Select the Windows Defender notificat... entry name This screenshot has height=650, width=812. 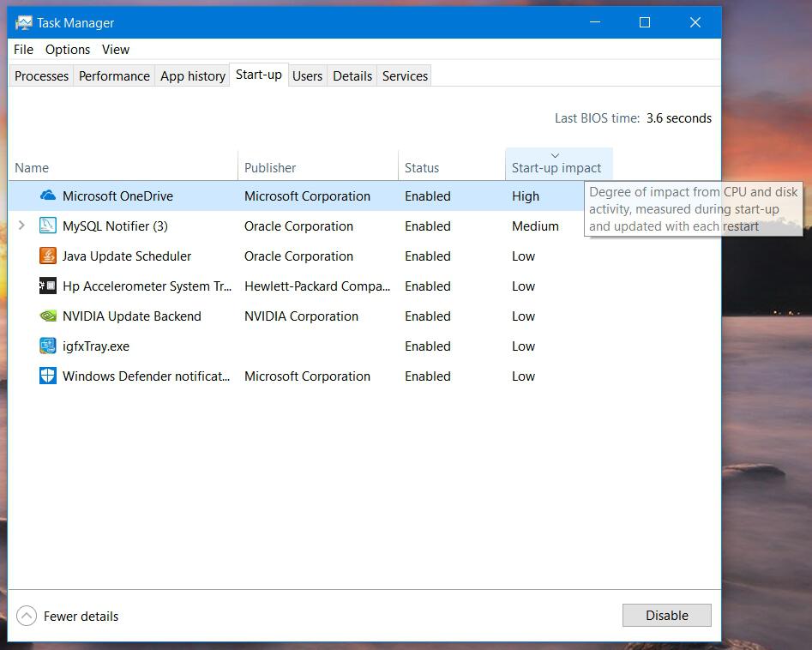pyautogui.click(x=146, y=376)
